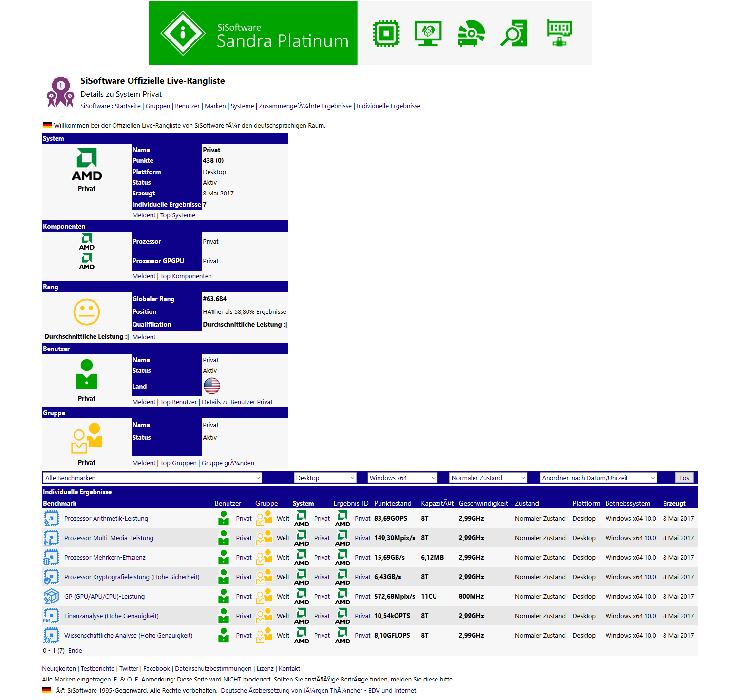Click the Prozessor Kryptografieleistung benchmark icon

51,577
